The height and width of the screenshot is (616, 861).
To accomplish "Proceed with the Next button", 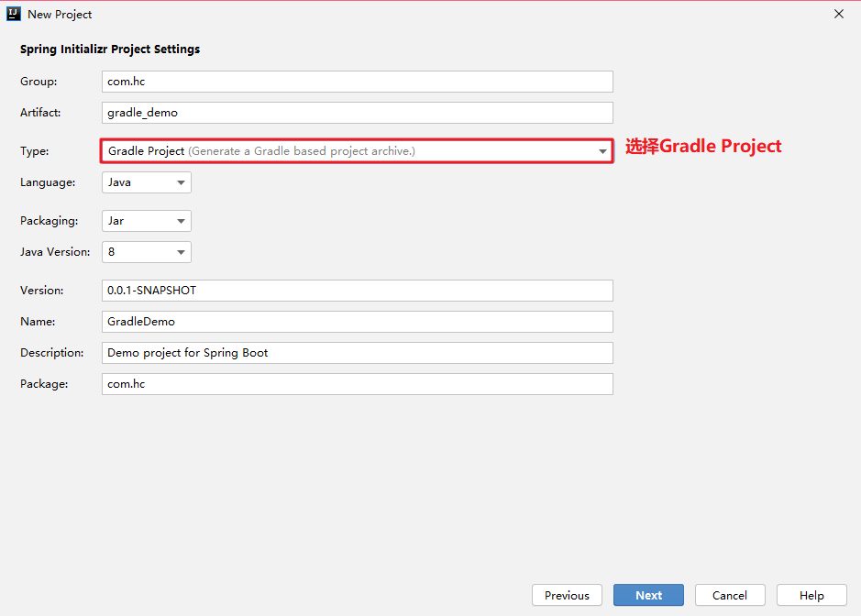I will [x=648, y=595].
